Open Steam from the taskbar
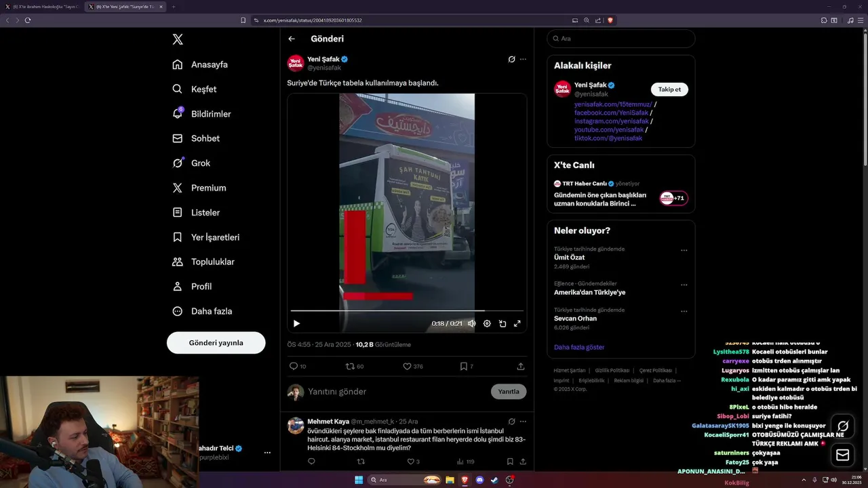 [494, 480]
